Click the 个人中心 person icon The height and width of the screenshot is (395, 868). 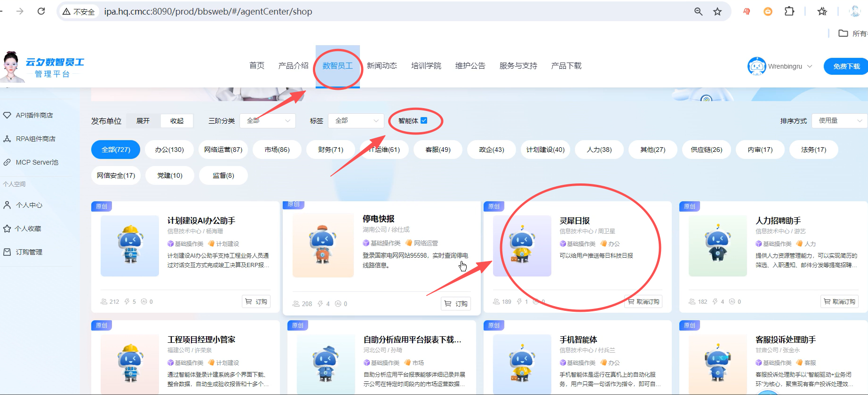[x=7, y=205]
